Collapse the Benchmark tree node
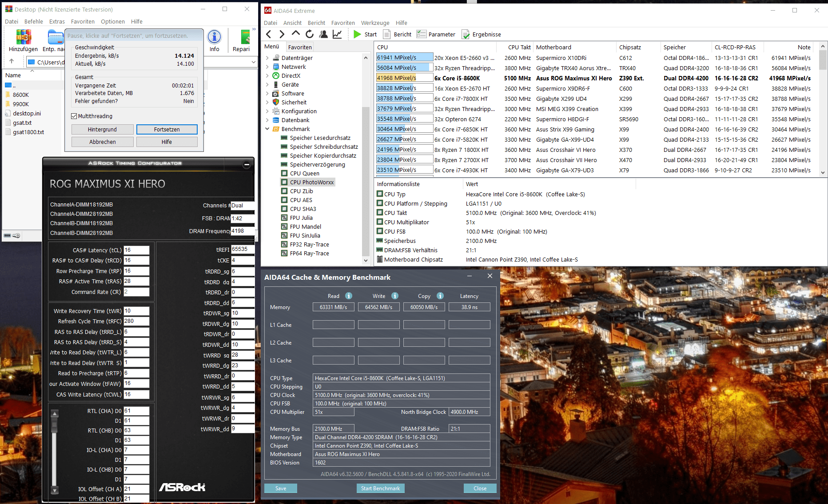This screenshot has width=828, height=504. click(267, 129)
